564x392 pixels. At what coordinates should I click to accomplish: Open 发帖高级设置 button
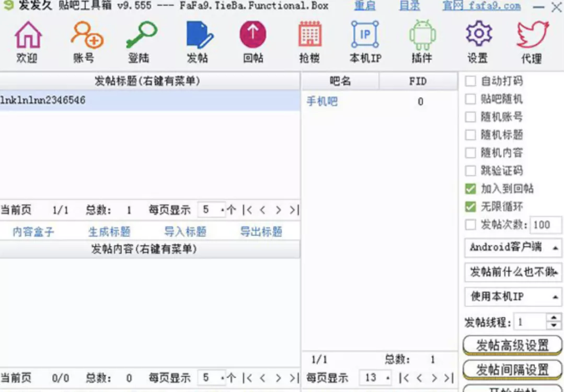click(x=513, y=345)
